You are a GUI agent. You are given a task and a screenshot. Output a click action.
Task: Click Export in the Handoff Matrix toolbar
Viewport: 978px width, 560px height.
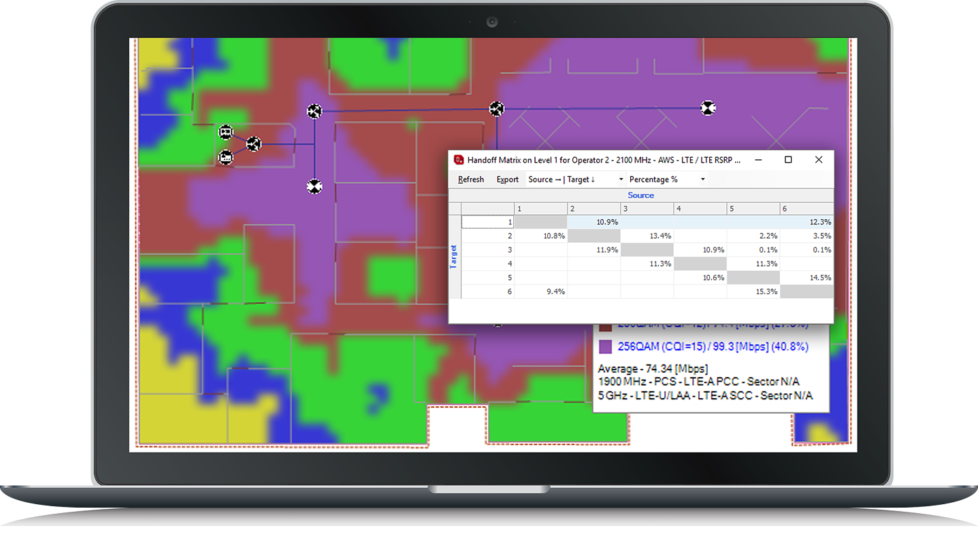pos(508,180)
